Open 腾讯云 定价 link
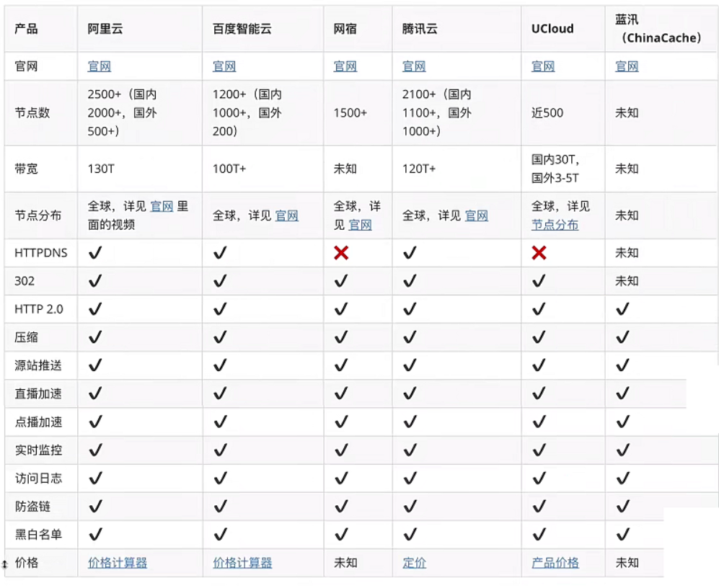 [414, 563]
